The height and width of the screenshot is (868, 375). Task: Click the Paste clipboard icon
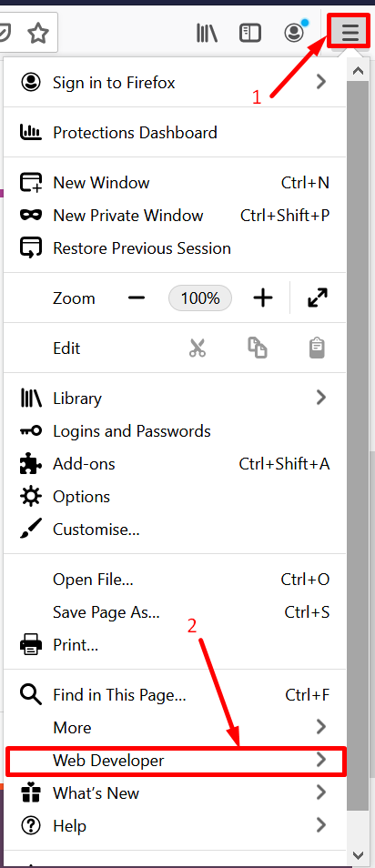tap(317, 348)
